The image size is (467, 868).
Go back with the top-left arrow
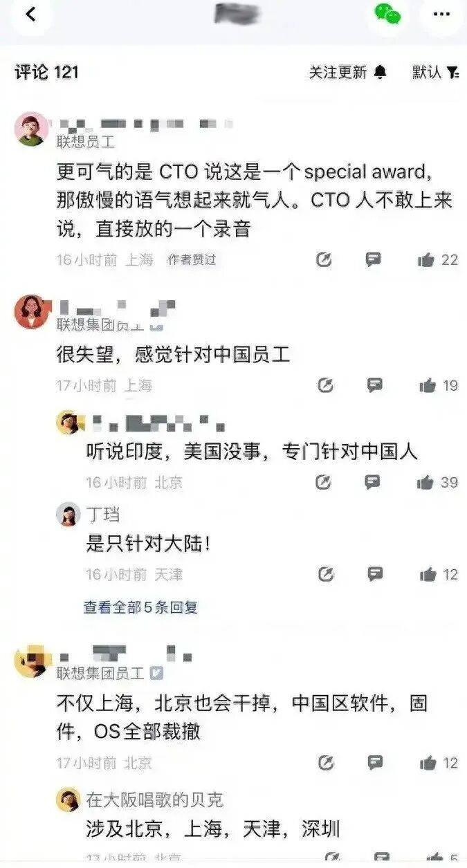(30, 15)
